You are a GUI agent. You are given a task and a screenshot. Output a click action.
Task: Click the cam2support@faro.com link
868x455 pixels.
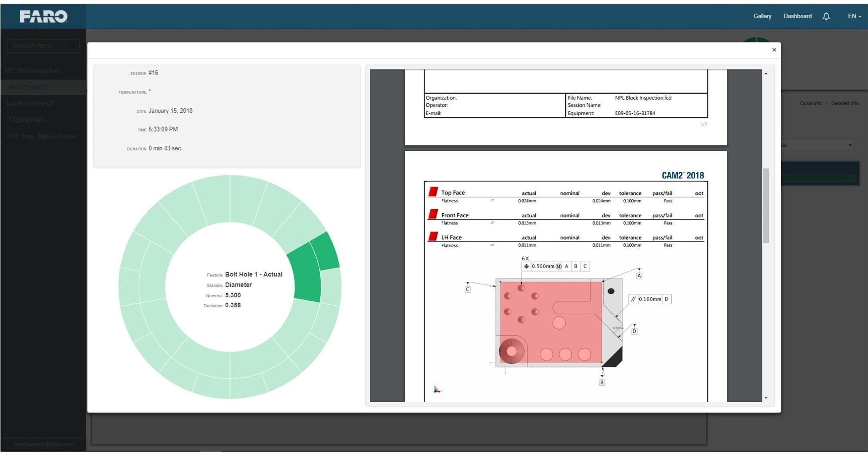click(x=43, y=444)
